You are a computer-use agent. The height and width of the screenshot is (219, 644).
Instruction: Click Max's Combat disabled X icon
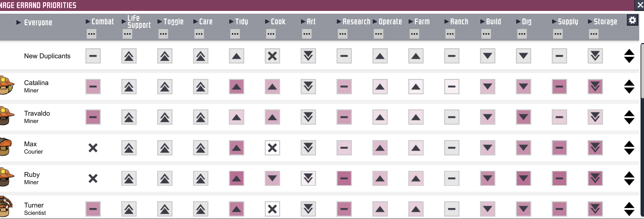[93, 148]
